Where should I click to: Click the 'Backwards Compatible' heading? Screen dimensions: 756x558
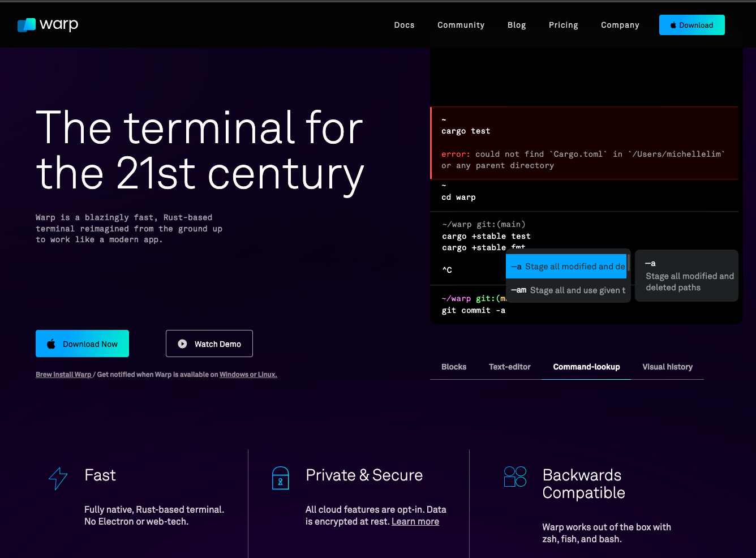click(583, 484)
